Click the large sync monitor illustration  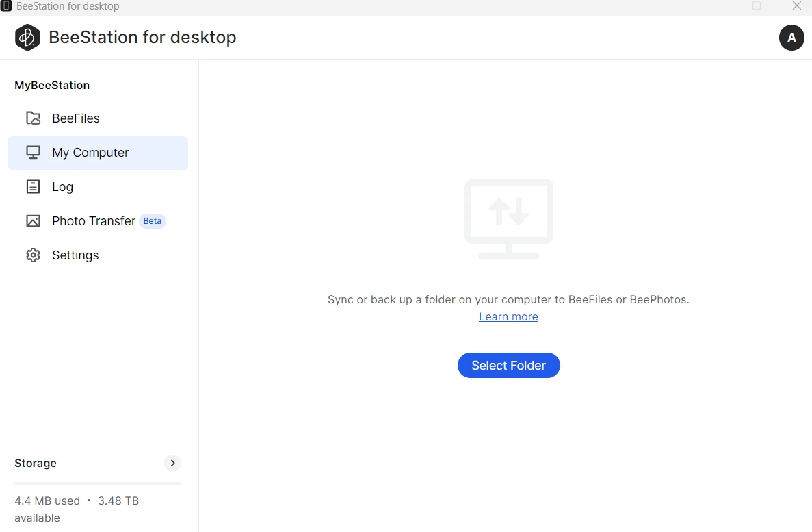pos(508,218)
